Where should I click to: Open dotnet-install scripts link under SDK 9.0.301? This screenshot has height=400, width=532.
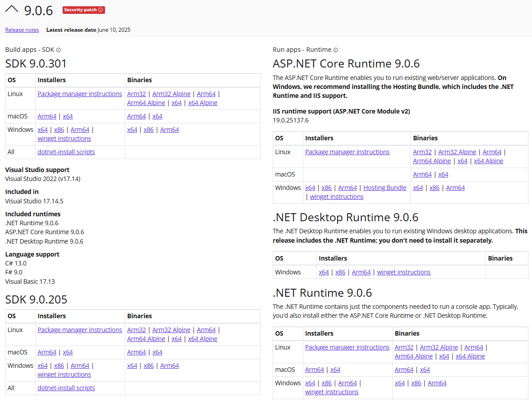(x=66, y=152)
